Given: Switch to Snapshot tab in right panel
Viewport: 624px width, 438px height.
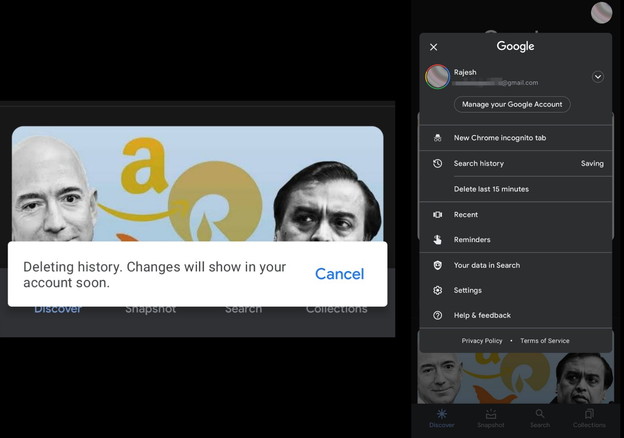Looking at the screenshot, I should 490,418.
